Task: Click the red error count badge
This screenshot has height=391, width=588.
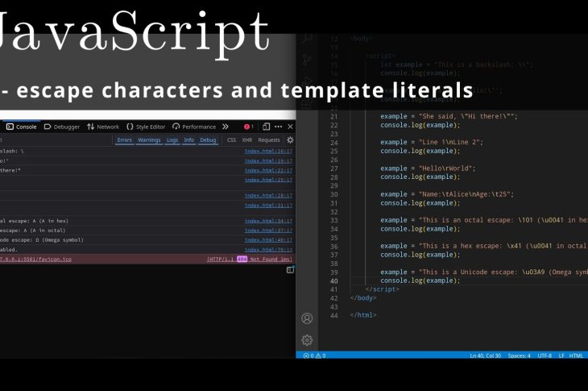Action: 249,127
